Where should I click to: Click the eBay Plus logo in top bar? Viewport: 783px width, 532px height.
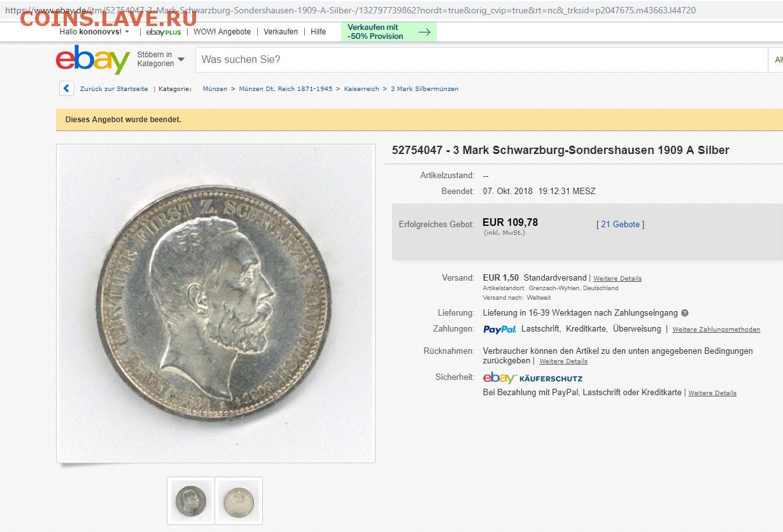click(x=164, y=32)
